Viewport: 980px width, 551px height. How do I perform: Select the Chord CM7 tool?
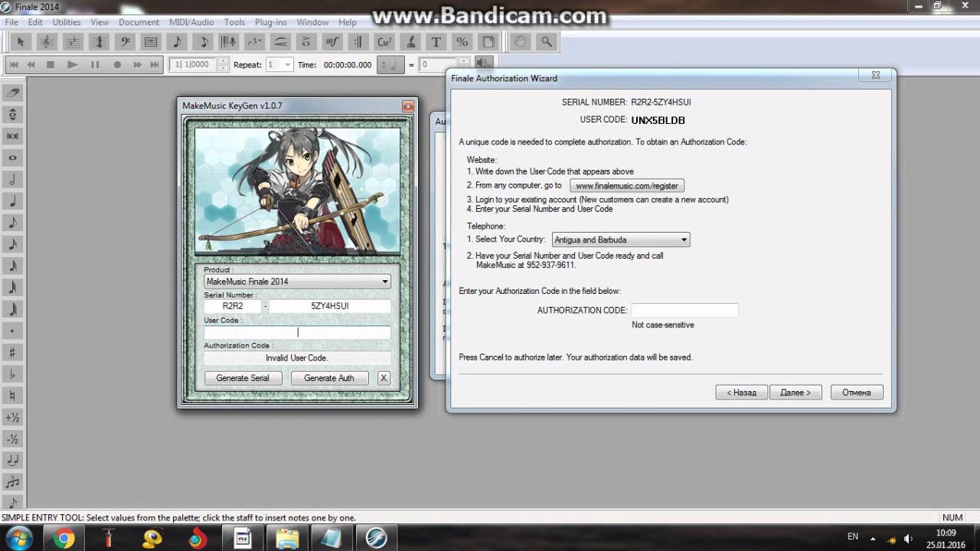(384, 42)
